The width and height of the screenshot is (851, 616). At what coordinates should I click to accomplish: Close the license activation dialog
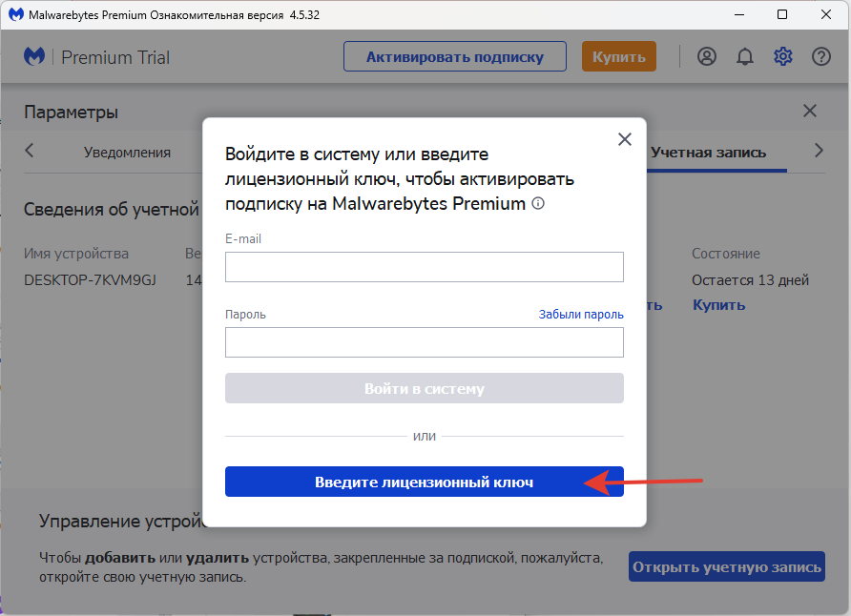625,139
